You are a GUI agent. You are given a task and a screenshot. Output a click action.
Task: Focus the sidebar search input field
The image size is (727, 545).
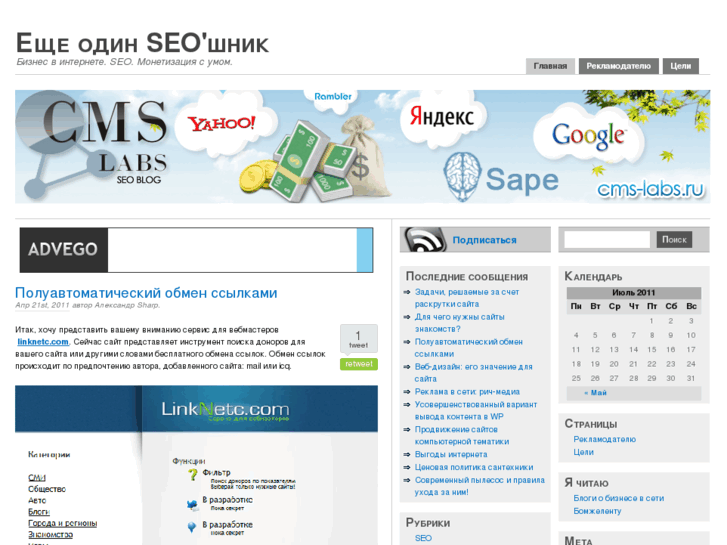pyautogui.click(x=607, y=239)
